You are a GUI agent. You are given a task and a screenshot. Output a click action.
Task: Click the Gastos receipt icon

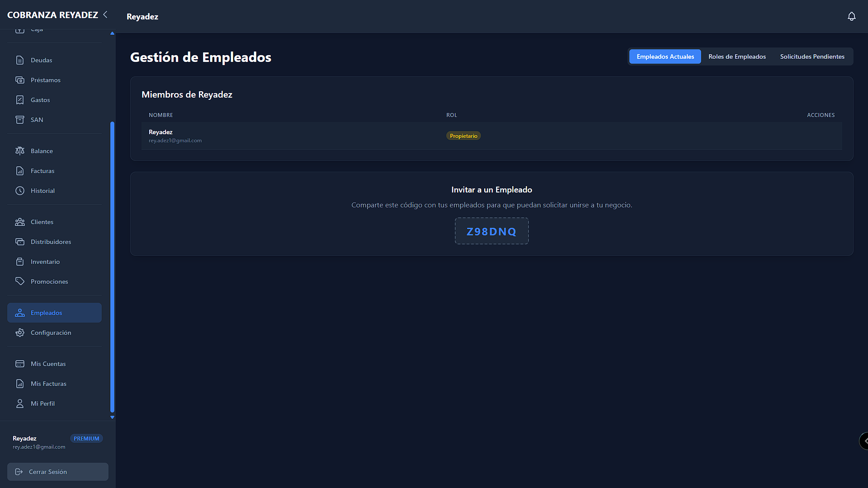[x=20, y=100]
